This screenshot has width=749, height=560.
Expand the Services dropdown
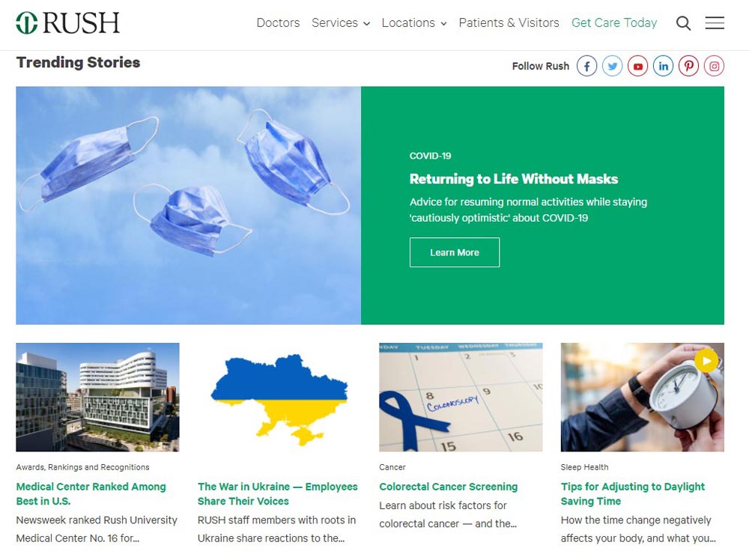(x=341, y=23)
